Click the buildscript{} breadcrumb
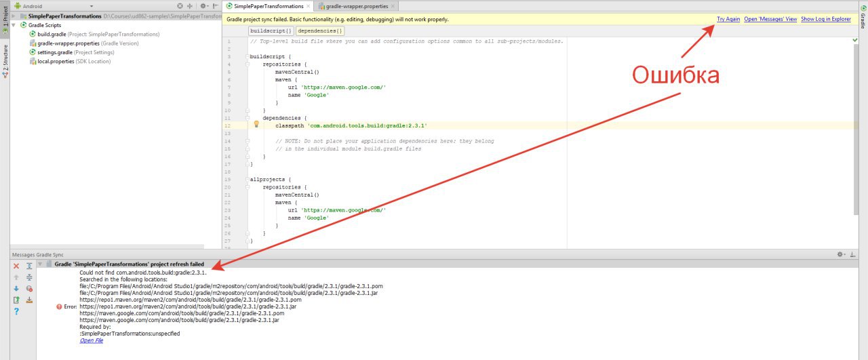The image size is (868, 360). point(271,31)
